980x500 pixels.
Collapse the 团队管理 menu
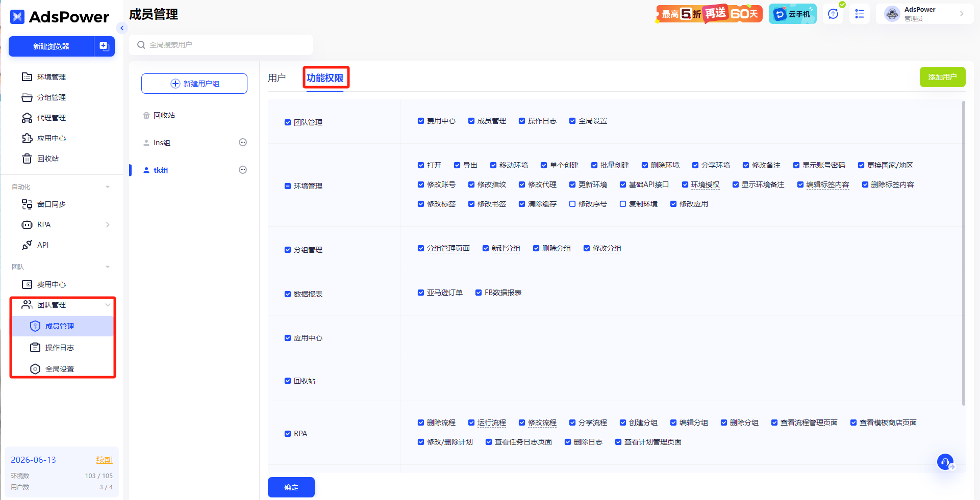[x=108, y=305]
